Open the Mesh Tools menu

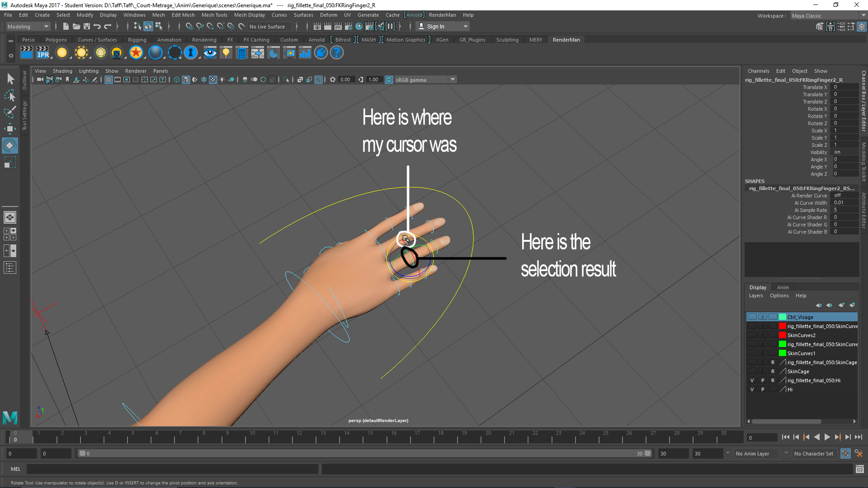coord(214,15)
